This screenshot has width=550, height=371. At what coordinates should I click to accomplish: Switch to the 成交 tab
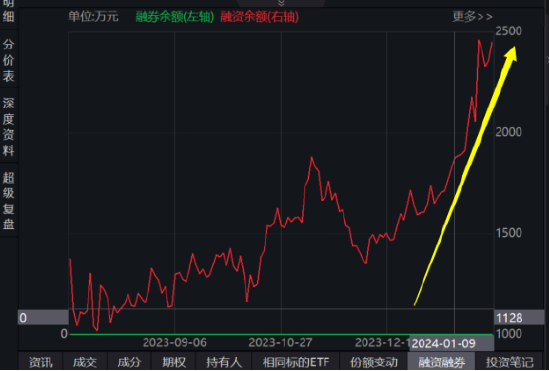[85, 362]
